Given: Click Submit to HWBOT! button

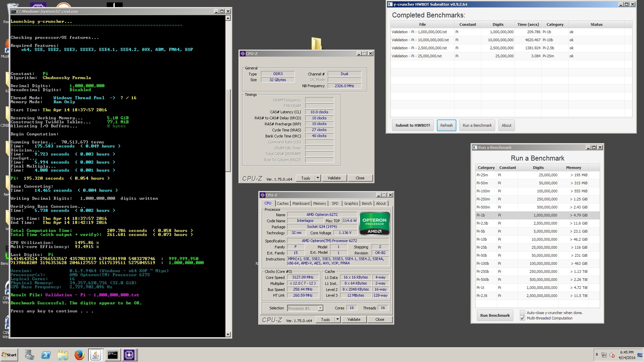Looking at the screenshot, I should point(413,125).
